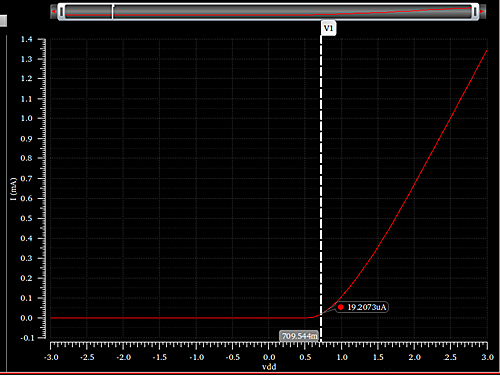Screen dimensions: 500x376
Task: Click the 2.0 tick label on x-axis
Action: pos(415,357)
